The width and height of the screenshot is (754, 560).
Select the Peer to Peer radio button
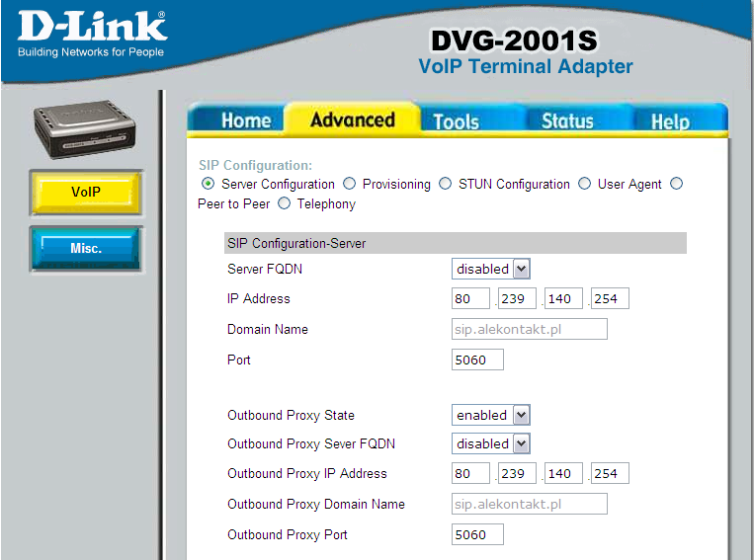(677, 184)
